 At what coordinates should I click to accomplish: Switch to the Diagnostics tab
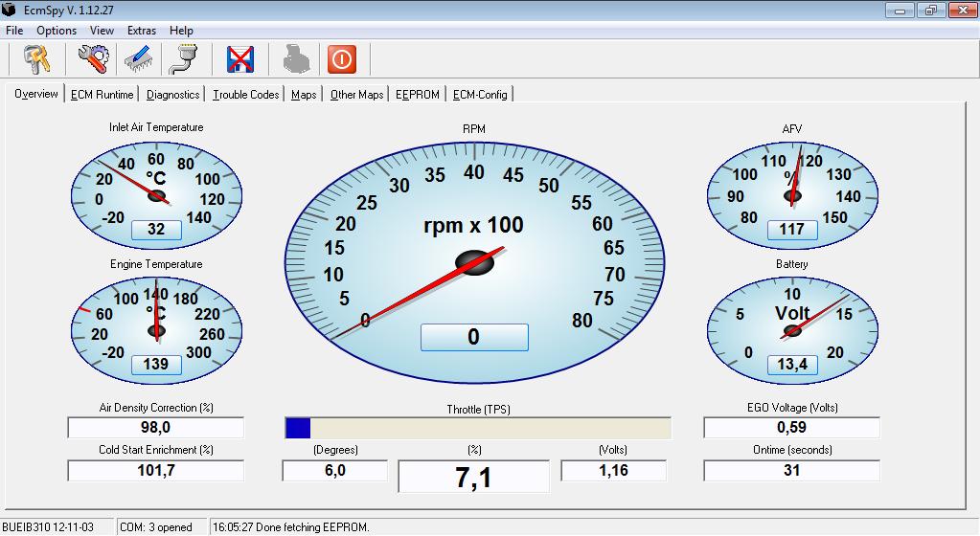(173, 94)
